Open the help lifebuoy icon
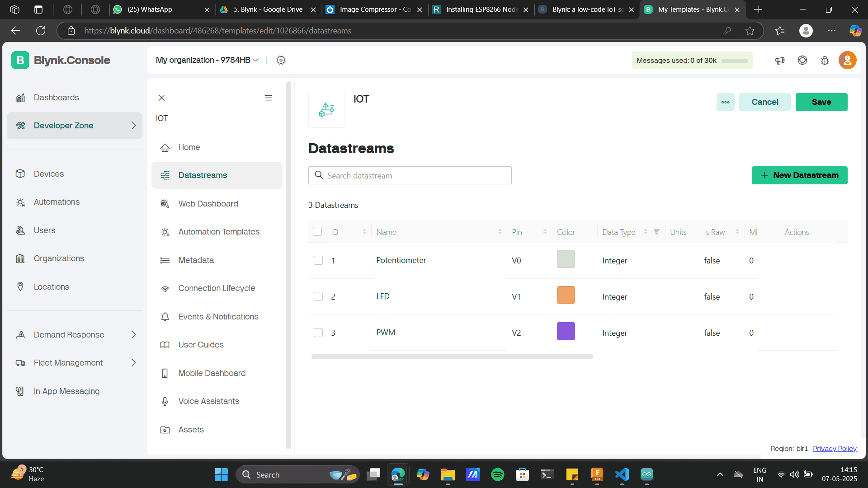Viewport: 868px width, 488px height. [x=802, y=60]
